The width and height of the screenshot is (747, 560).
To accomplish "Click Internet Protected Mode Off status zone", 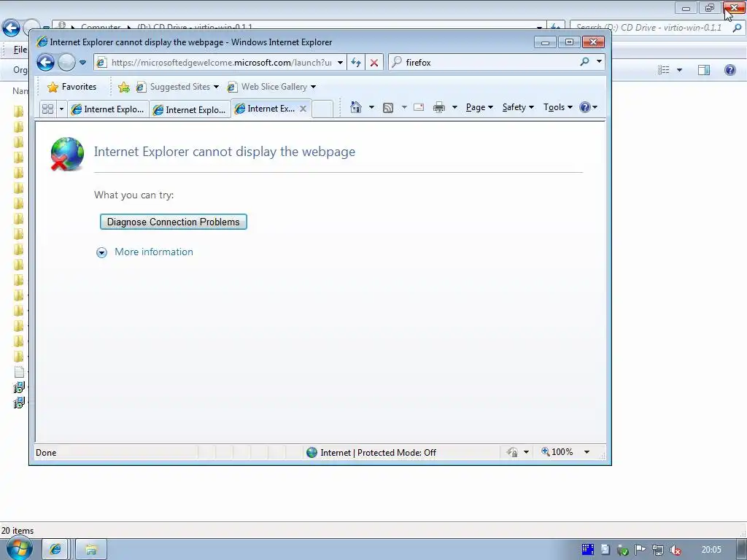I will click(371, 452).
